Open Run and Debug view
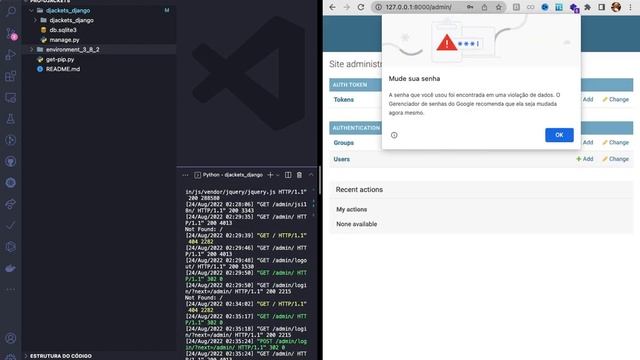The image size is (640, 360). tap(11, 55)
